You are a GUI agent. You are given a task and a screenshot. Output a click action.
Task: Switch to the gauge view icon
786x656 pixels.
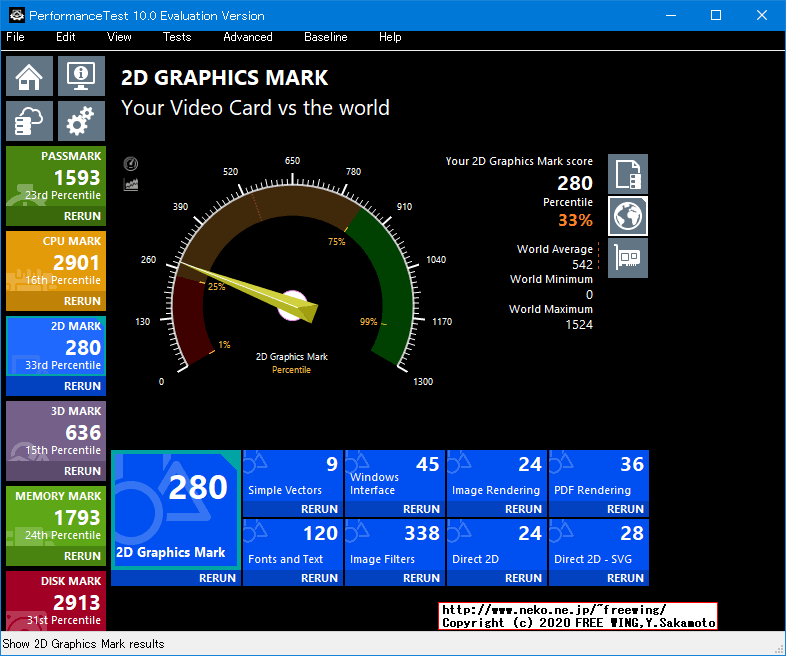[131, 163]
